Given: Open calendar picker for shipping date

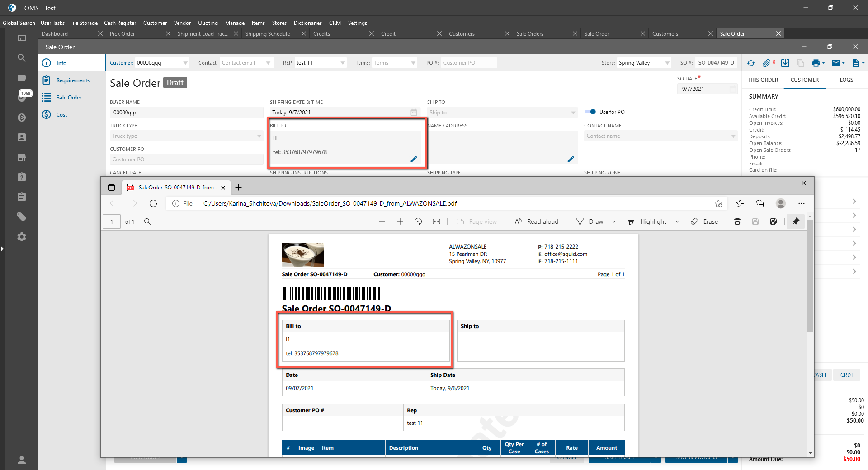Looking at the screenshot, I should 414,113.
